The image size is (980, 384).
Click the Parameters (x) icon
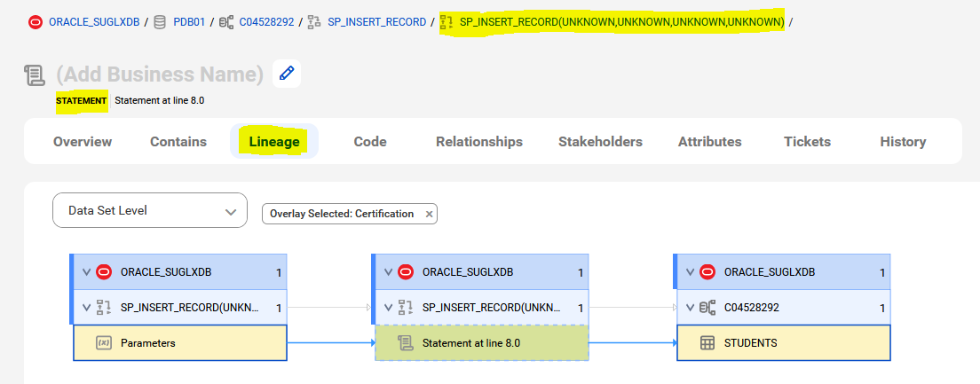tap(104, 343)
